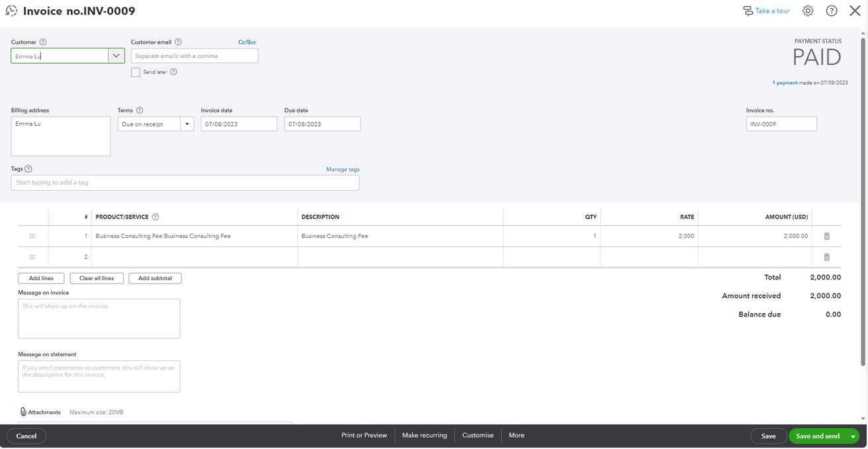Image resolution: width=868 pixels, height=449 pixels.
Task: Click the Terms help icon
Action: [x=140, y=111]
